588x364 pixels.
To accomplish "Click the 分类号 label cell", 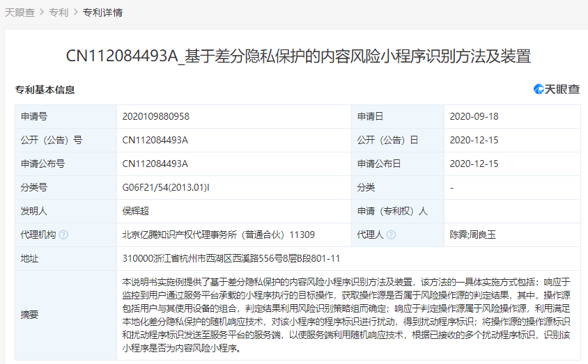I will 65,187.
